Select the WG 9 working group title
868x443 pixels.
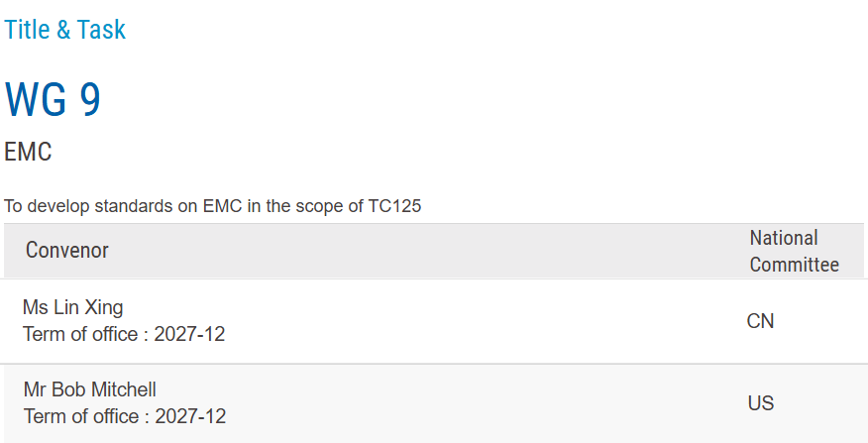click(53, 100)
